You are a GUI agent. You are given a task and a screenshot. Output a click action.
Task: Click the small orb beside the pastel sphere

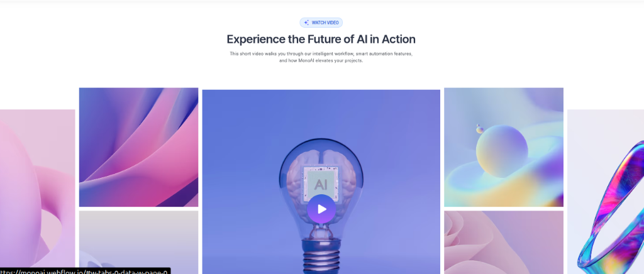pos(480,129)
